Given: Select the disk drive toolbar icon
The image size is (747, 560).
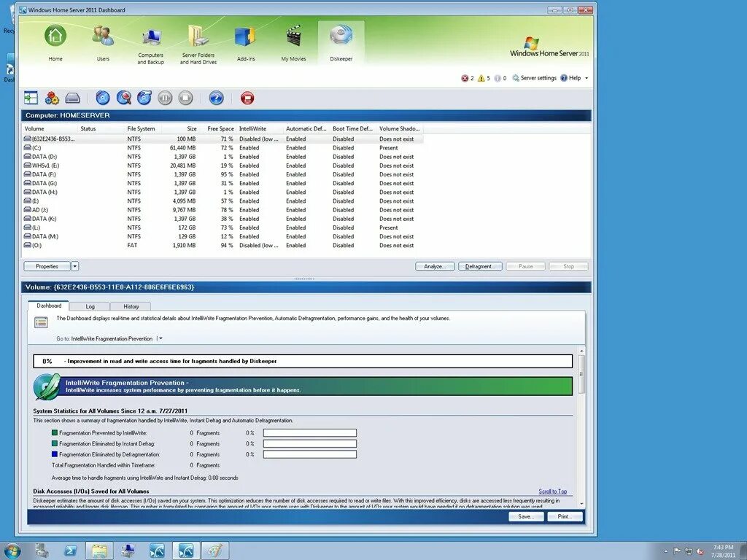Looking at the screenshot, I should [x=72, y=97].
